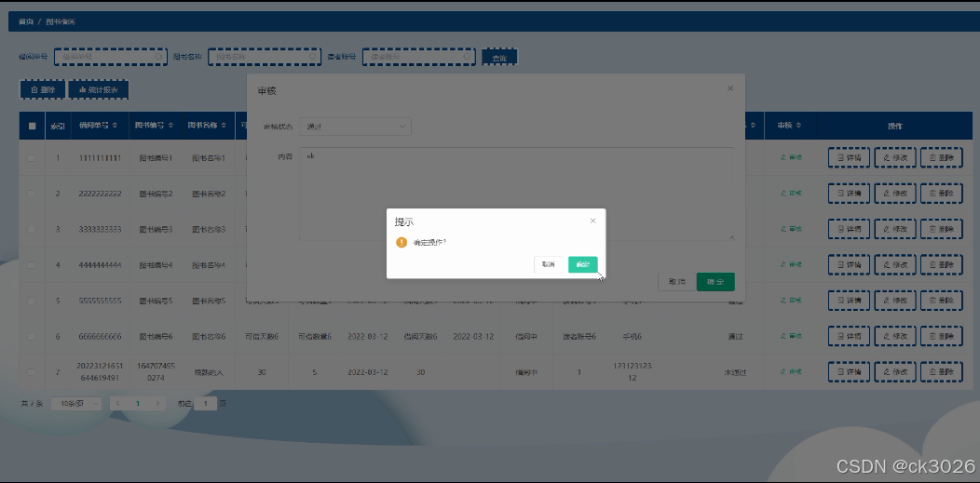Check the checkbox for row 2222222222
This screenshot has height=483, width=980.
click(x=32, y=195)
